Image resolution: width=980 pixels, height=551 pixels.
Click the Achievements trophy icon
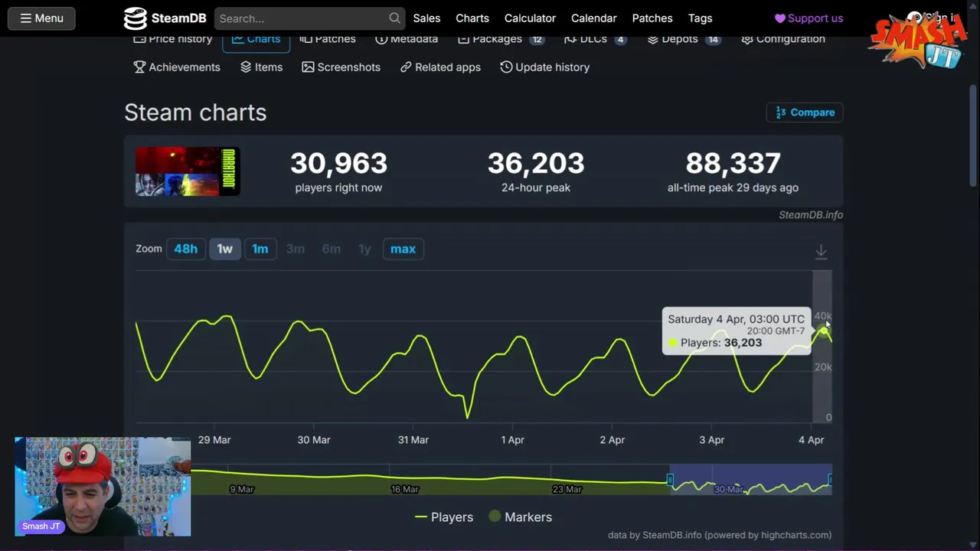pyautogui.click(x=139, y=67)
